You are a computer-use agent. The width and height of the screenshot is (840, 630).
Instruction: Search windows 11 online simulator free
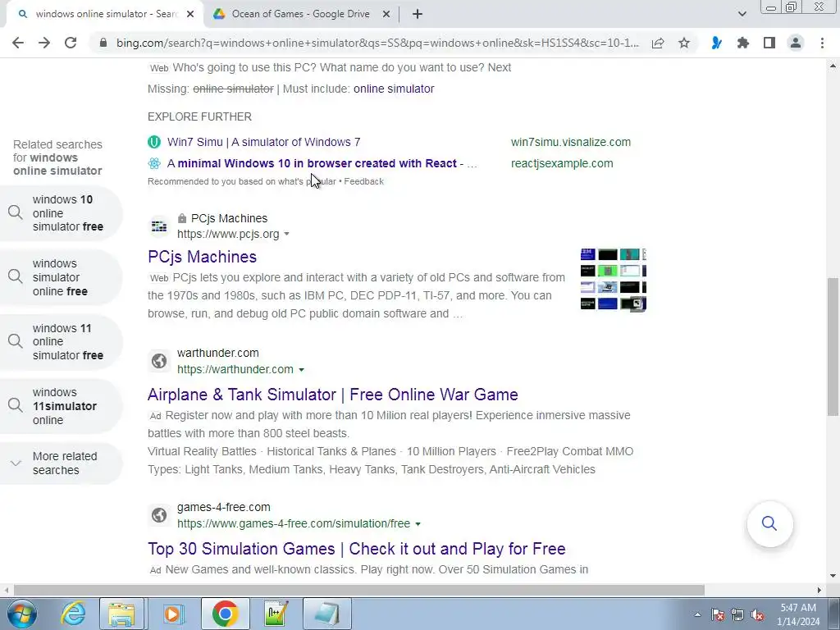pyautogui.click(x=61, y=342)
